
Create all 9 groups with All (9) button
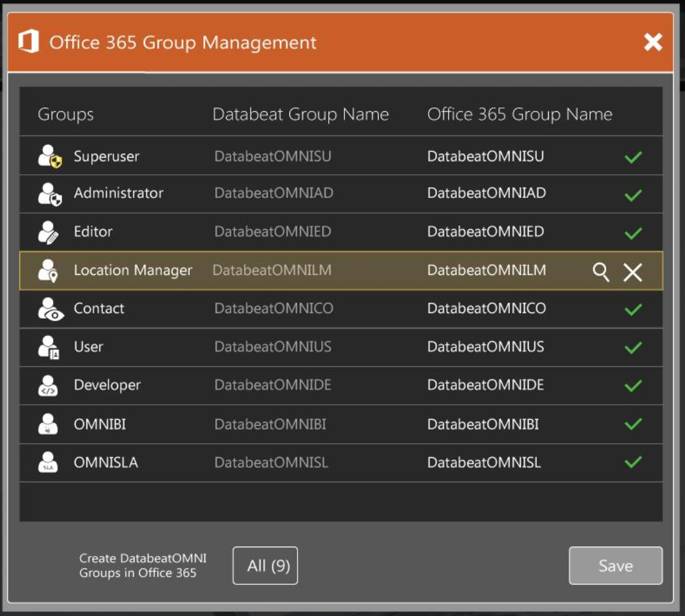[x=265, y=565]
